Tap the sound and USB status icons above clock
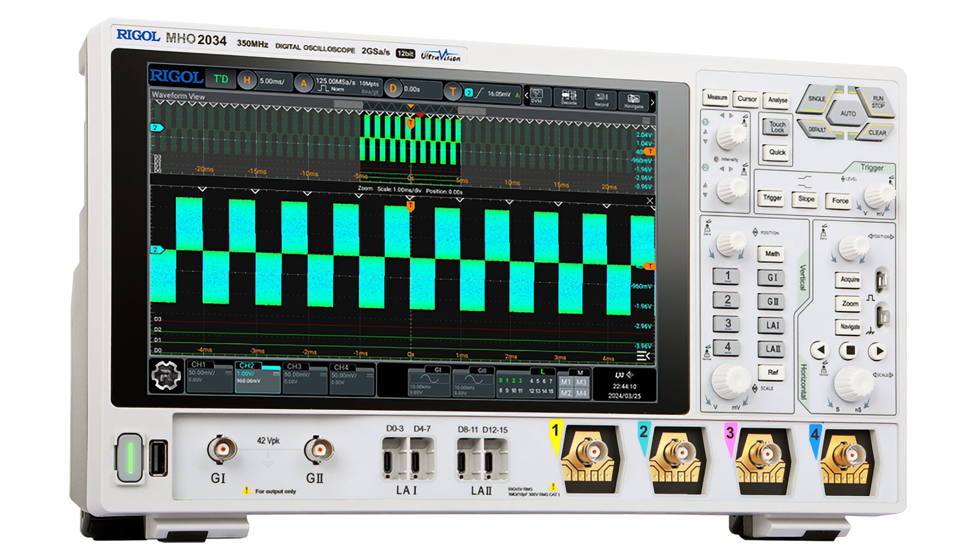Viewport: 976px width, 560px height. [624, 375]
